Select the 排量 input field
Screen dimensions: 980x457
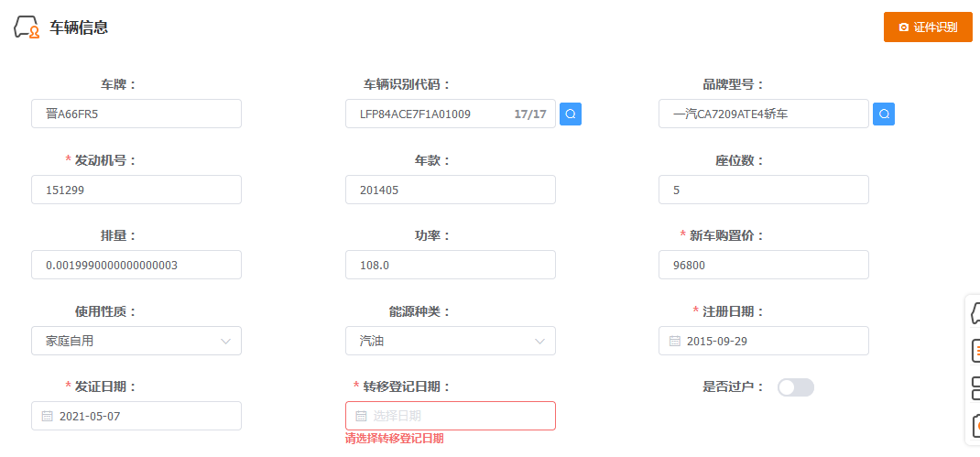[136, 265]
